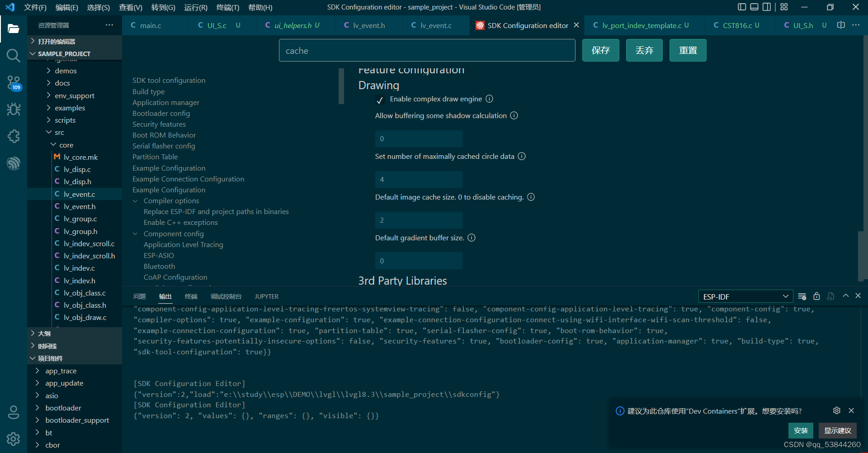Maximize the bottom panel size
868x453 pixels.
coord(846,296)
